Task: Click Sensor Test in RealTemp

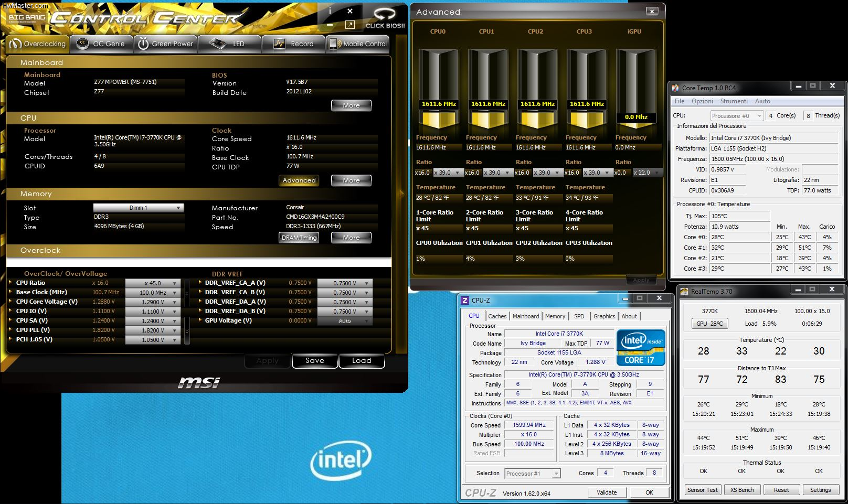Action: (x=703, y=490)
